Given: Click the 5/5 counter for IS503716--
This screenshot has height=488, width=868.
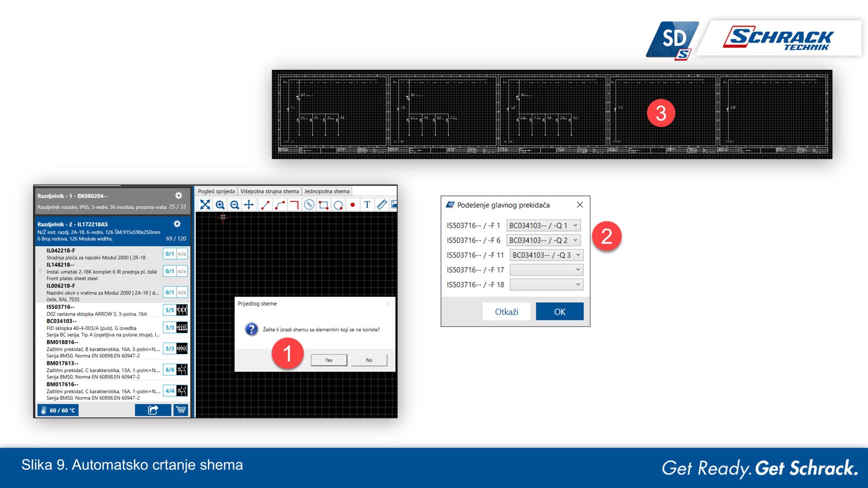Looking at the screenshot, I should pyautogui.click(x=170, y=310).
